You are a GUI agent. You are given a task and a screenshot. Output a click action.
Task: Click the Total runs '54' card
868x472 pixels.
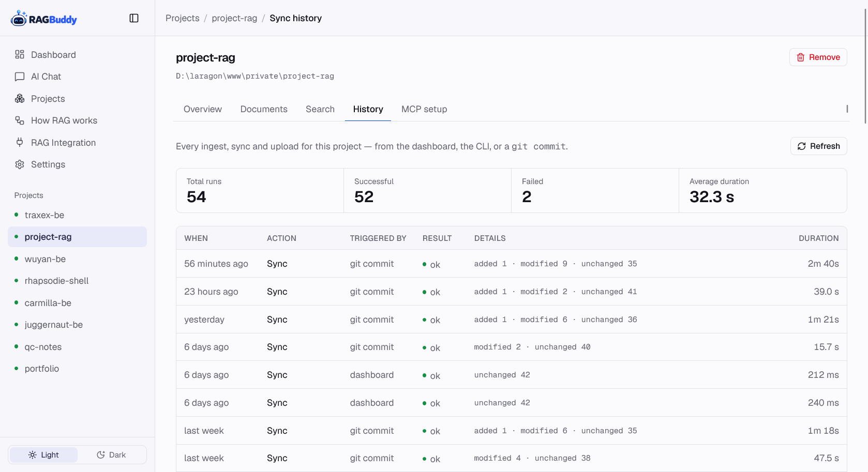[x=260, y=191]
